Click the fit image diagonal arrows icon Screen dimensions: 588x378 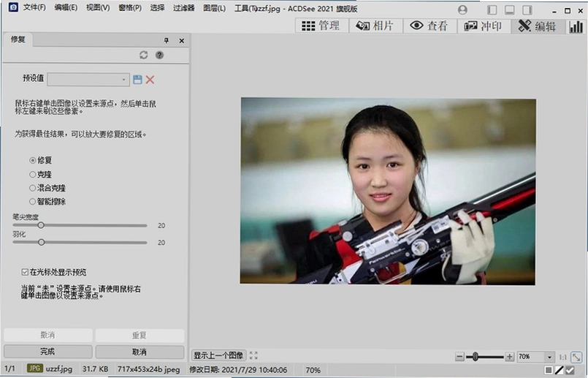click(x=576, y=357)
